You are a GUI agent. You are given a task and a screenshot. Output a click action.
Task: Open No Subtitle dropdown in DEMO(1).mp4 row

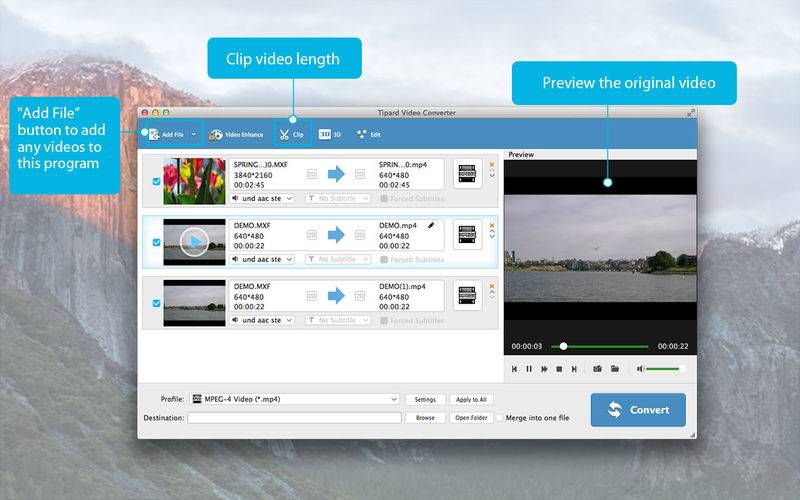[x=338, y=320]
